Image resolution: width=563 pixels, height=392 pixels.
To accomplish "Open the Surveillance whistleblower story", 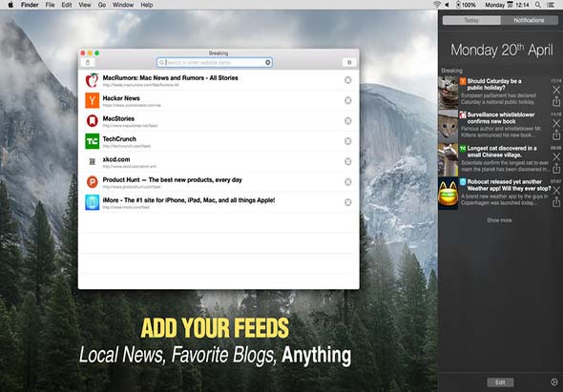I will tap(502, 125).
